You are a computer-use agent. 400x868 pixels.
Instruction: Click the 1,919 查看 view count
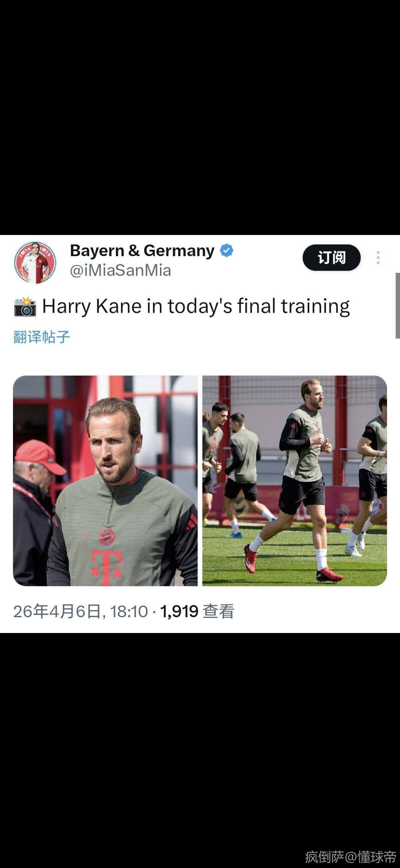(x=197, y=611)
